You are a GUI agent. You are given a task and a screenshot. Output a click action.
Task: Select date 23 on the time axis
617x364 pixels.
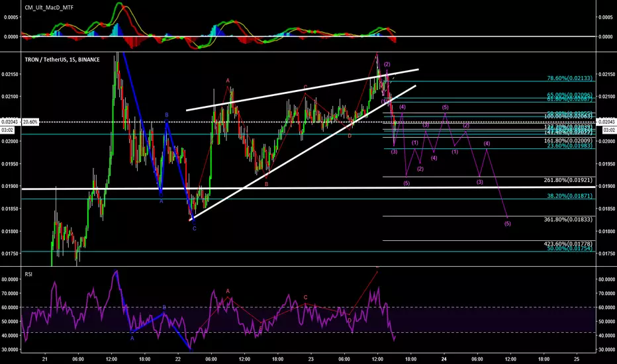pyautogui.click(x=311, y=359)
